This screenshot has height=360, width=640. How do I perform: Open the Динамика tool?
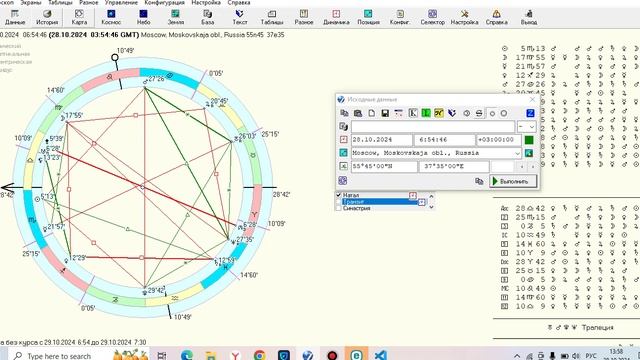(336, 18)
